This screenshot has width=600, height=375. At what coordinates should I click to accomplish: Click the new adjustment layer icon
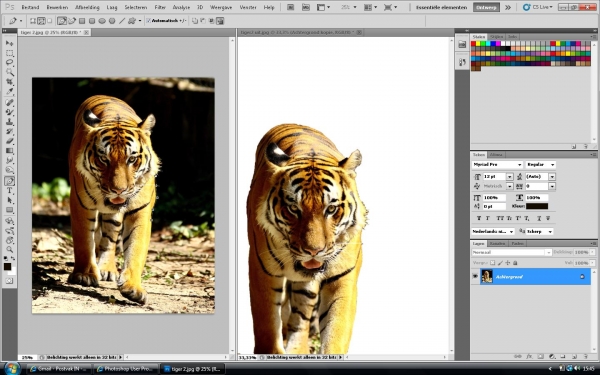552,356
